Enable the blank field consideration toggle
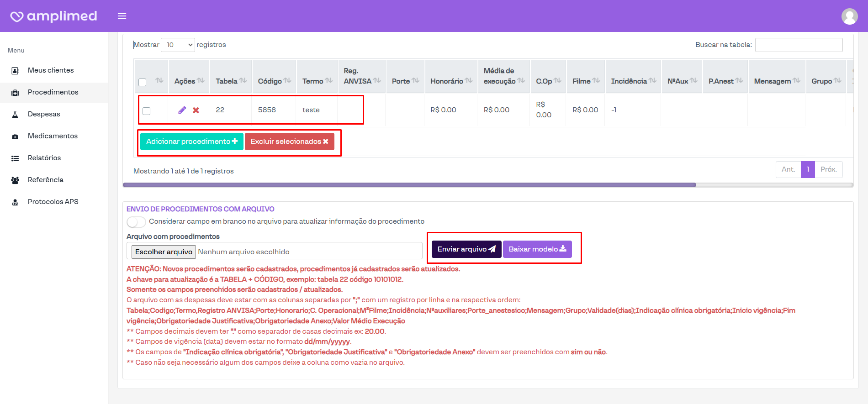868x404 pixels. click(136, 222)
